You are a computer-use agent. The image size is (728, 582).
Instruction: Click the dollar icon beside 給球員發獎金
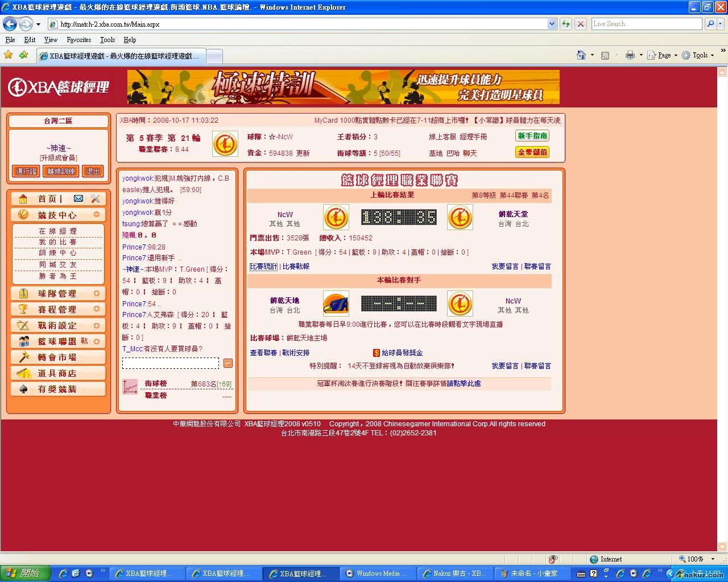[376, 353]
